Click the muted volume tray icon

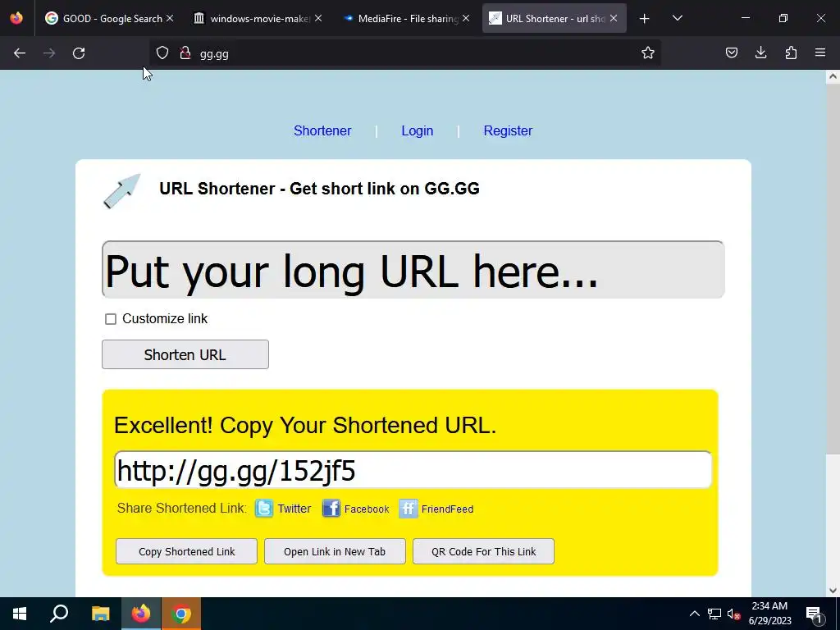tap(734, 614)
